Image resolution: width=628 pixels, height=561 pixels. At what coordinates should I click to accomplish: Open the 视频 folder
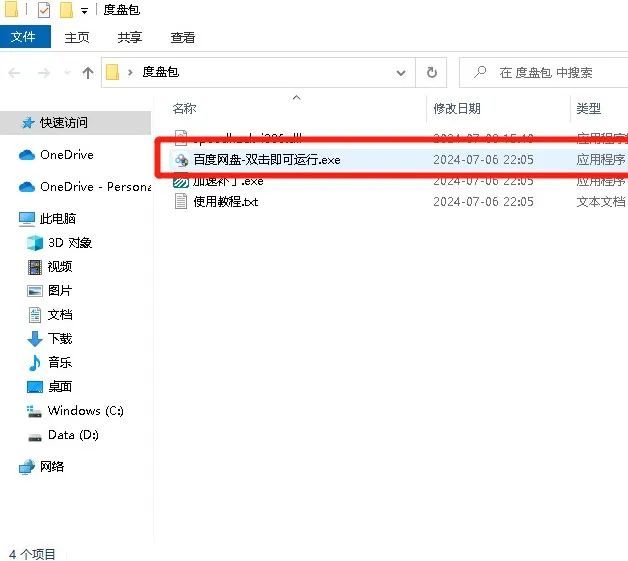[x=60, y=267]
